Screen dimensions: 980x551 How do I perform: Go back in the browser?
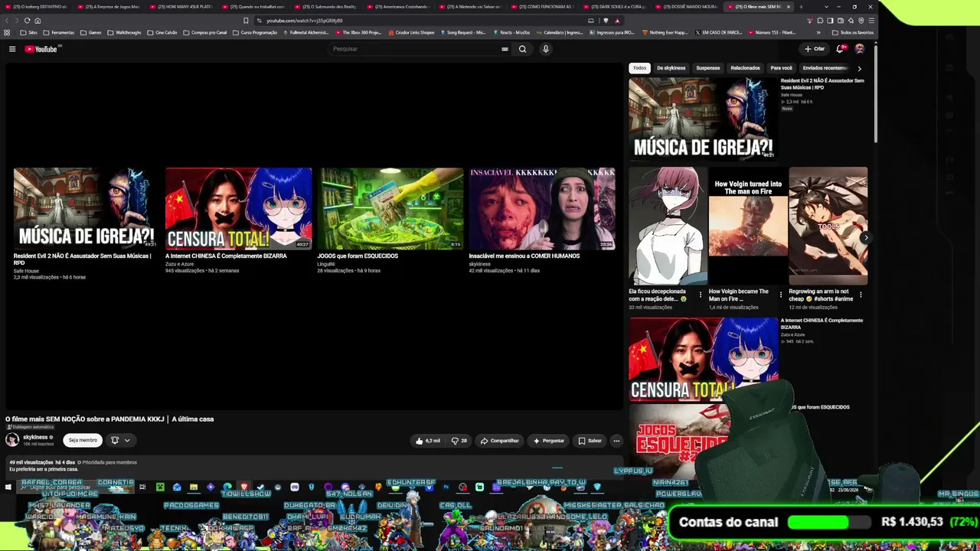pos(8,21)
